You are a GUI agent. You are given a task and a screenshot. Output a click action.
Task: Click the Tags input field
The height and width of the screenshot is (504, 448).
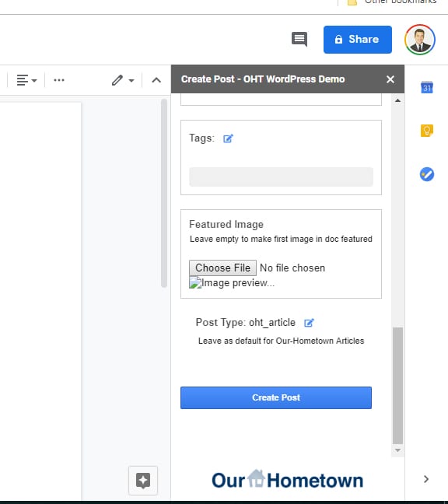click(282, 177)
